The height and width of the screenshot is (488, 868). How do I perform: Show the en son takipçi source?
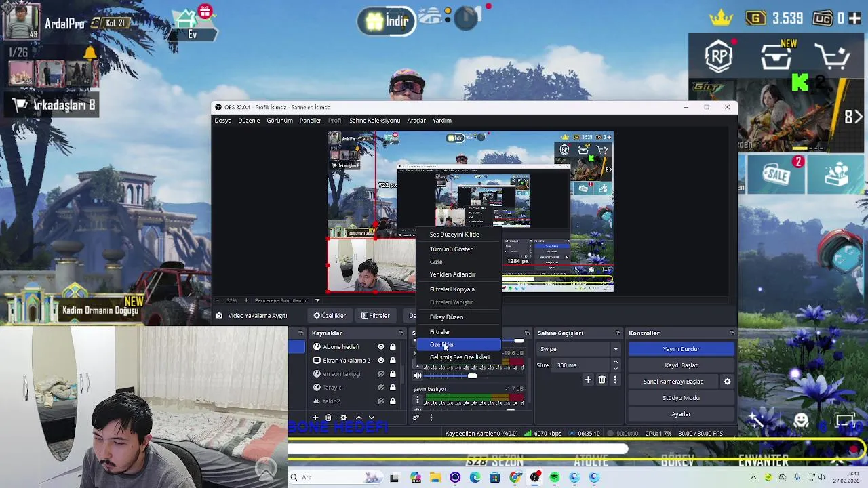381,374
